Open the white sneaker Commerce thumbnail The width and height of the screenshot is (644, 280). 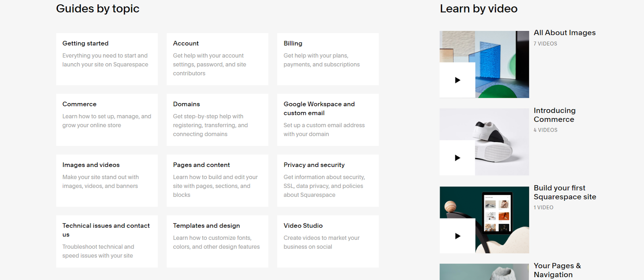pos(484,142)
